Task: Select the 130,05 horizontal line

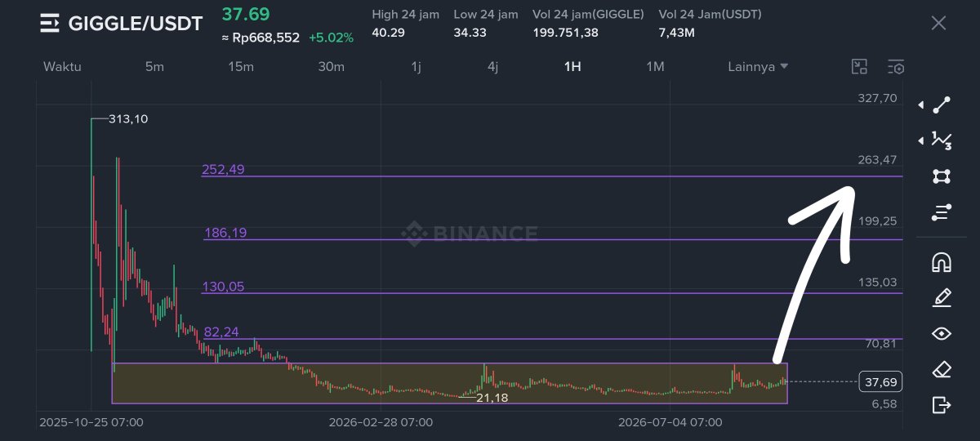Action: [552, 292]
